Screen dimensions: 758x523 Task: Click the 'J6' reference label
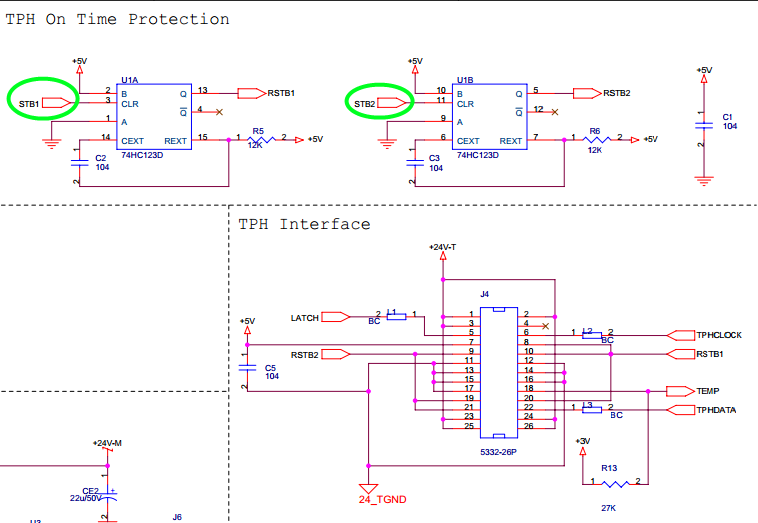tap(177, 517)
